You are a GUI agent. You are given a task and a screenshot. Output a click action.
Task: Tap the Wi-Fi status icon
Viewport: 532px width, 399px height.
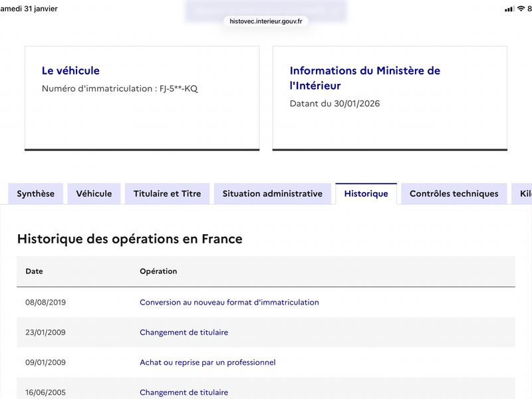click(521, 9)
